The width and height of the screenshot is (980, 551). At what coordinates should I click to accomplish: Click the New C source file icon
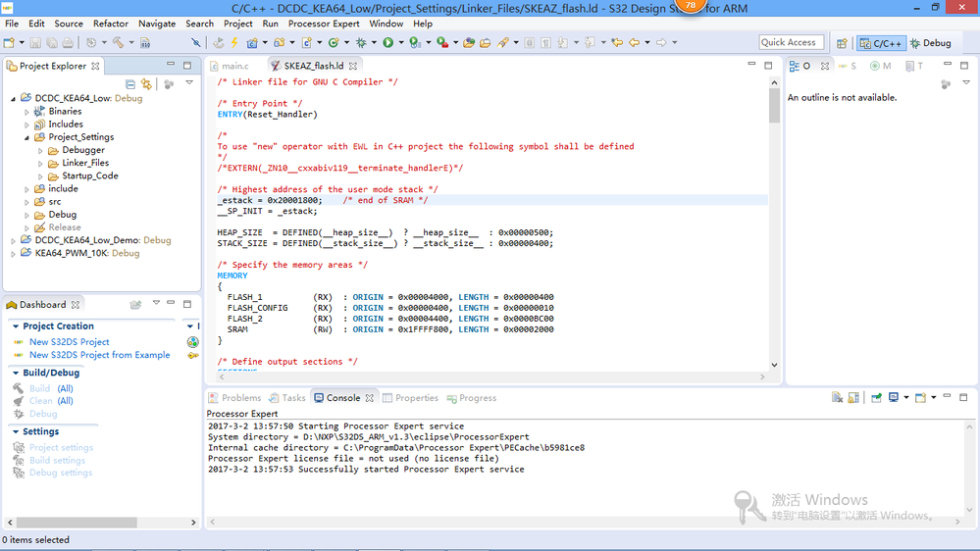(307, 42)
